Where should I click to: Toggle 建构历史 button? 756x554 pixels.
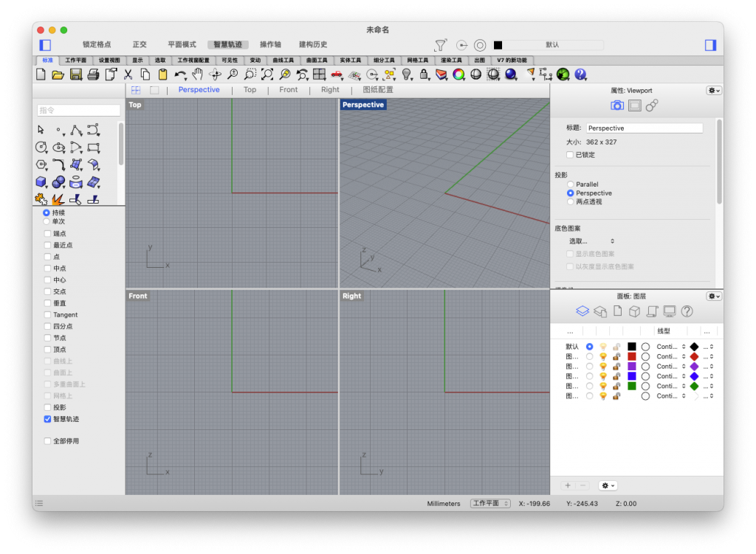(x=313, y=44)
